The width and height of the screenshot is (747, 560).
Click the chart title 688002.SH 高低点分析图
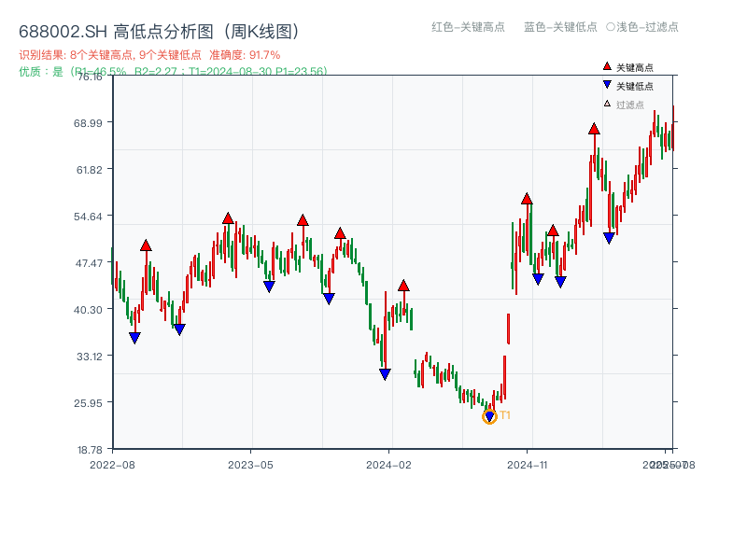pos(159,32)
